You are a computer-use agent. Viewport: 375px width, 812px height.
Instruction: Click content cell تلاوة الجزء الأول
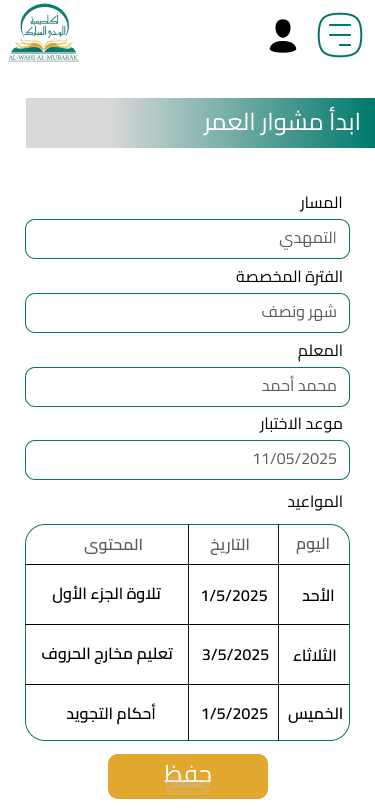[107, 594]
